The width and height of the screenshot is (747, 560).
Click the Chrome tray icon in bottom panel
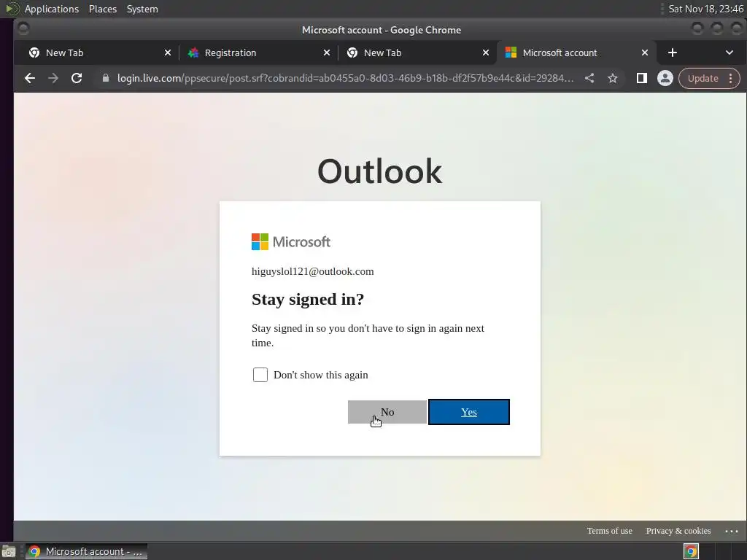[x=691, y=551]
